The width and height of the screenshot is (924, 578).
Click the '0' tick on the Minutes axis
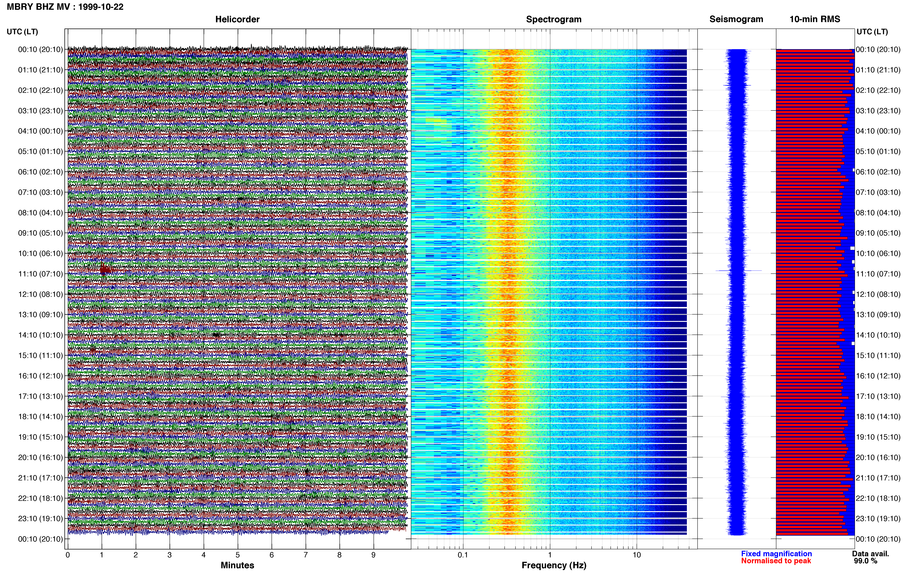(x=68, y=555)
